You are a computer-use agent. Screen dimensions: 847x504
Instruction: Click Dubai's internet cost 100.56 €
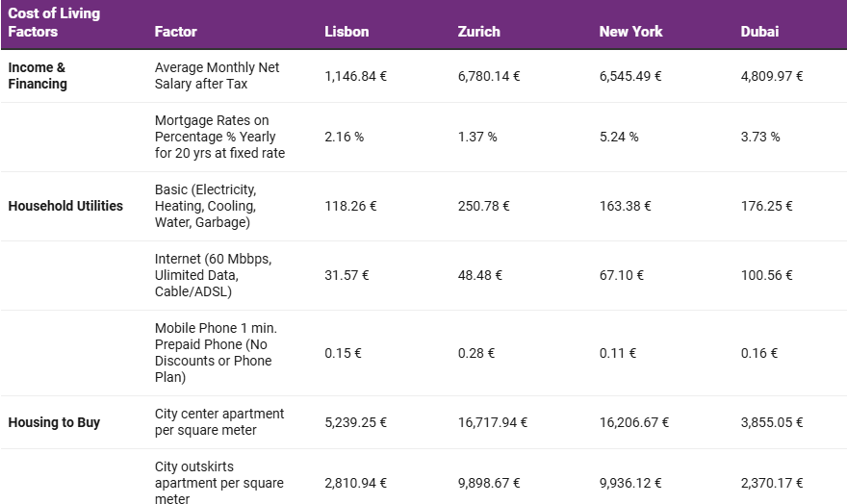[x=766, y=275]
